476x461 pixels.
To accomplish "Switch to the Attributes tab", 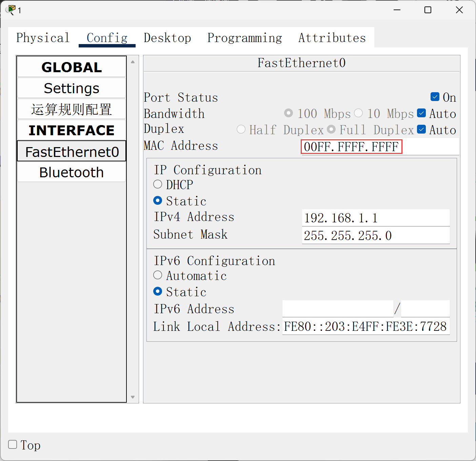I will (x=332, y=38).
